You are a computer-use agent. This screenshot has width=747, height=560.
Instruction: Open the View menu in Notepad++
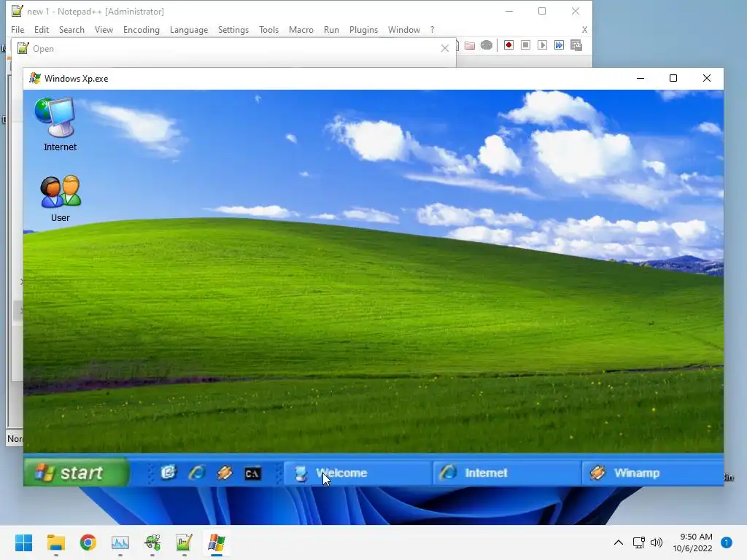(x=104, y=29)
